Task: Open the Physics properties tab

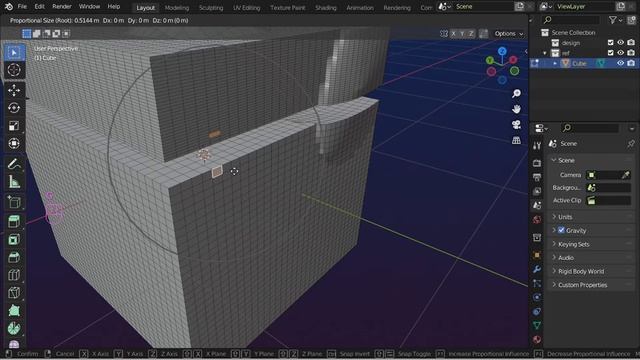Action: click(537, 297)
